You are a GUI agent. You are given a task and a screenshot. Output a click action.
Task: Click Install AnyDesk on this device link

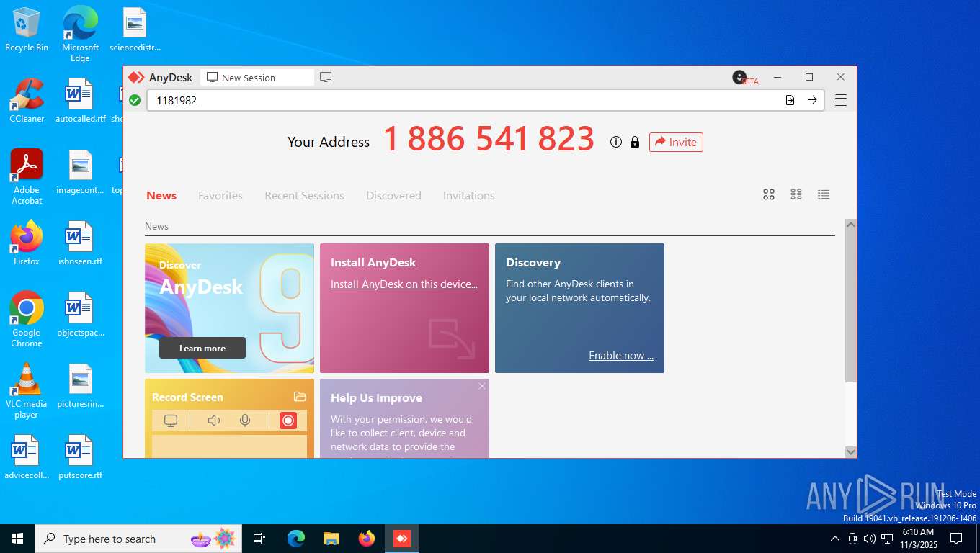point(404,284)
